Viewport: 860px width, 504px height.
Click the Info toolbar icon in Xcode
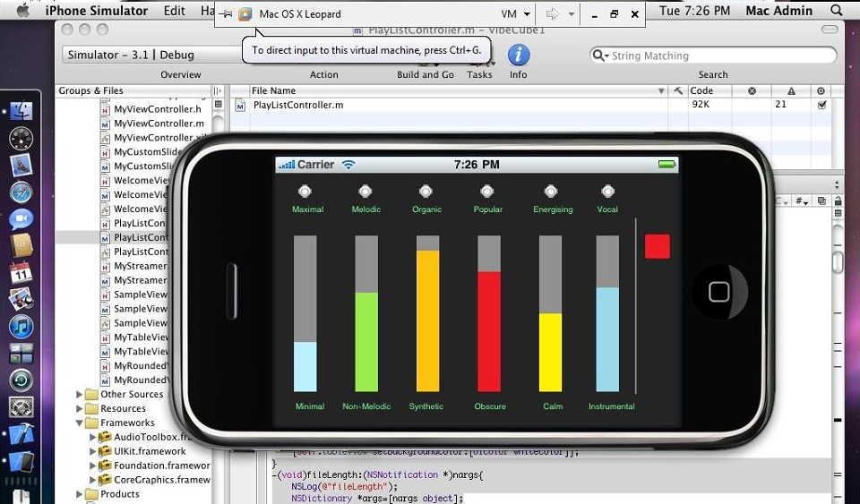pos(519,56)
